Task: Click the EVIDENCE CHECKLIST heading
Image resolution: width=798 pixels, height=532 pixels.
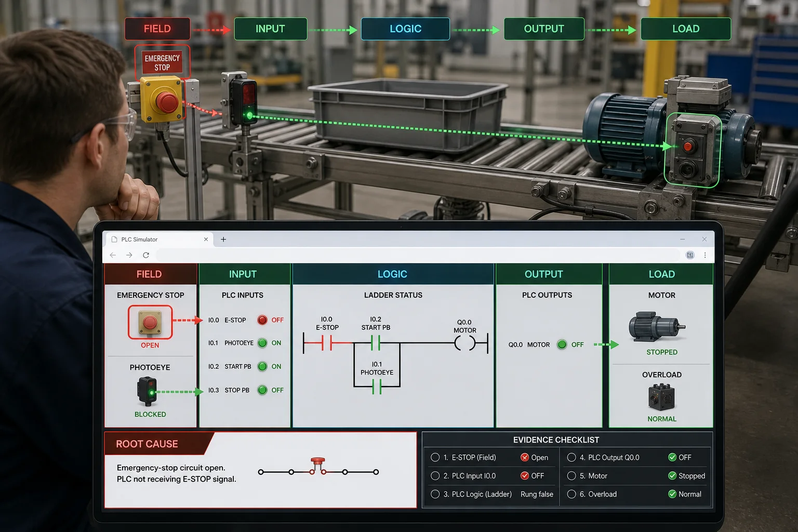Action: coord(556,440)
